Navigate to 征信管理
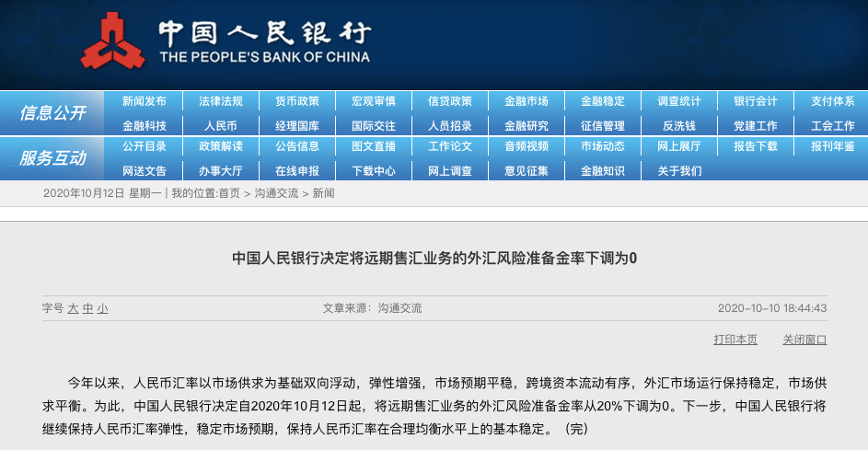Viewport: 868px width, 450px height. [603, 125]
